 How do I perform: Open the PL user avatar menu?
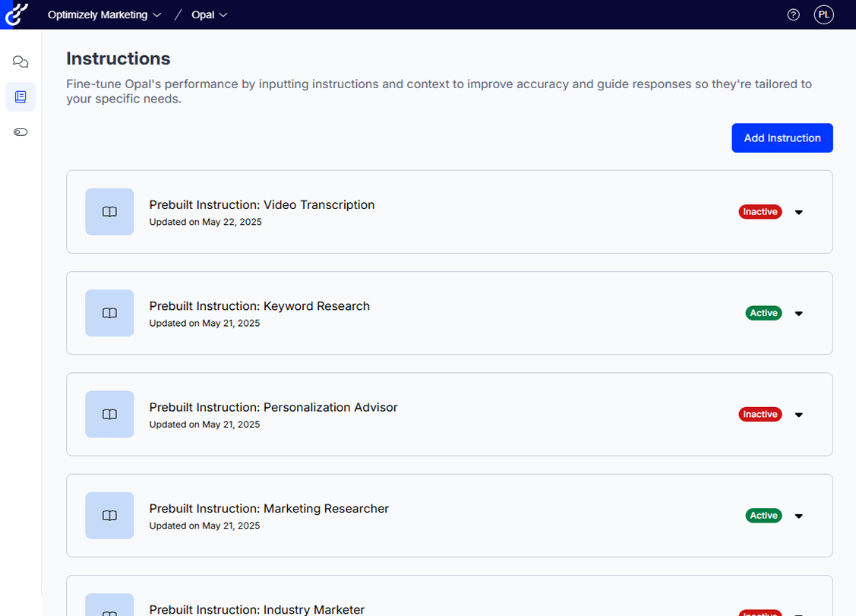(x=824, y=14)
